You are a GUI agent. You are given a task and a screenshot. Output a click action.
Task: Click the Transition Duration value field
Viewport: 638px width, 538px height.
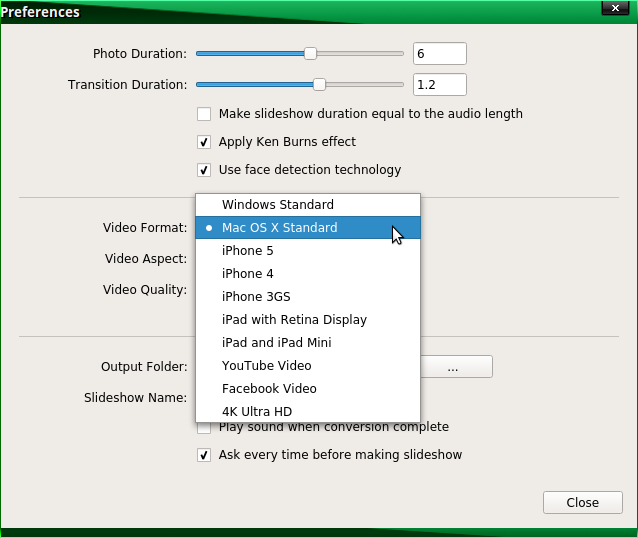[440, 85]
